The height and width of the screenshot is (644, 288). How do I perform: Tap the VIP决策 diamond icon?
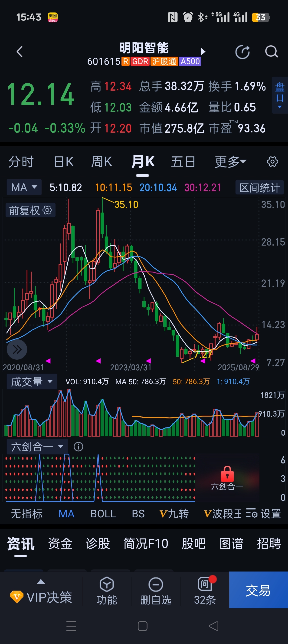tap(17, 597)
